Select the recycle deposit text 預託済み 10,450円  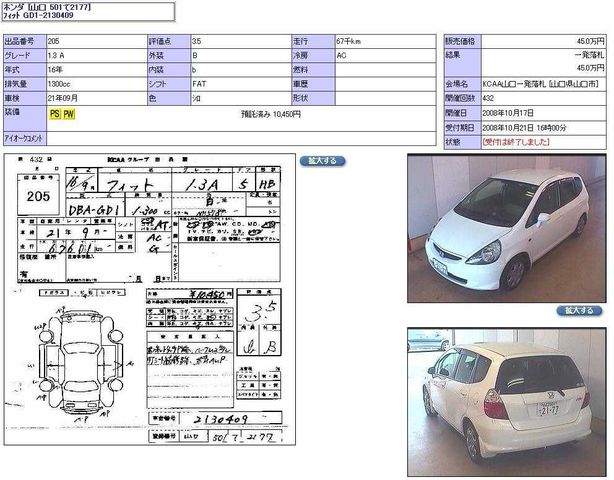tap(271, 114)
